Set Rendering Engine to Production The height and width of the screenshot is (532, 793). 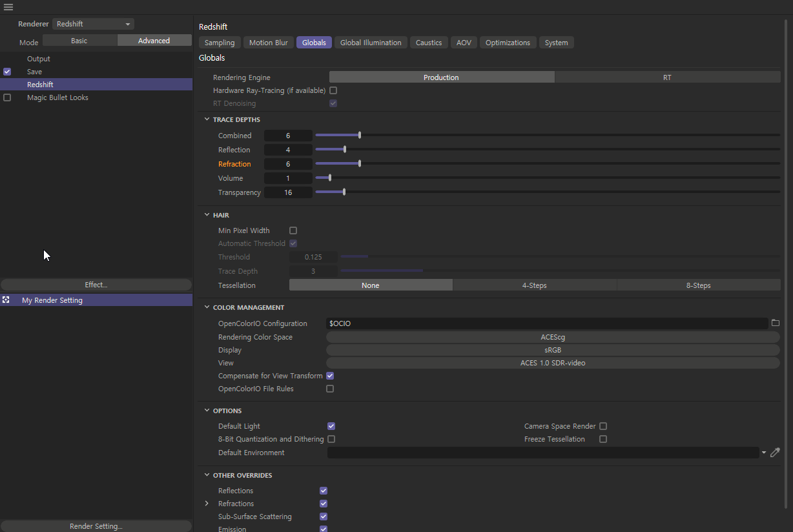[x=442, y=77]
